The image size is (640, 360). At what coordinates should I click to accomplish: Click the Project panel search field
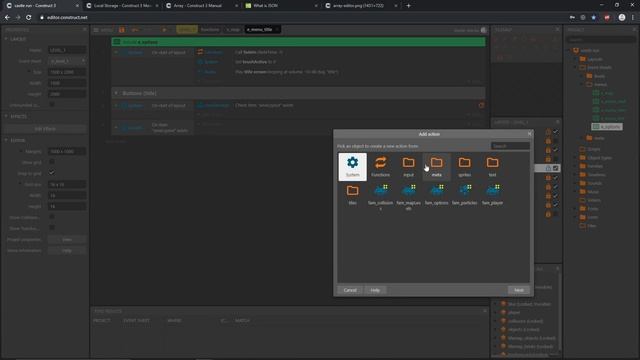(x=601, y=40)
